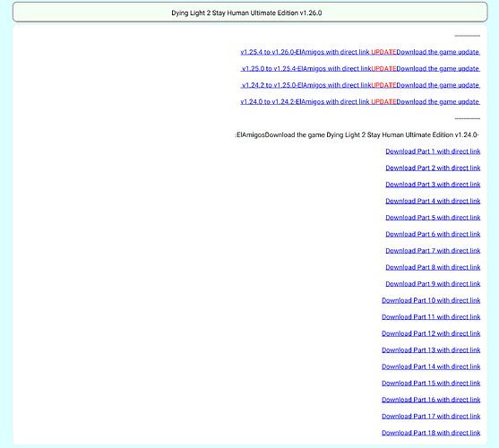
Task: Open the v1.24.0 to v1.24.2 update link
Action: coord(360,102)
